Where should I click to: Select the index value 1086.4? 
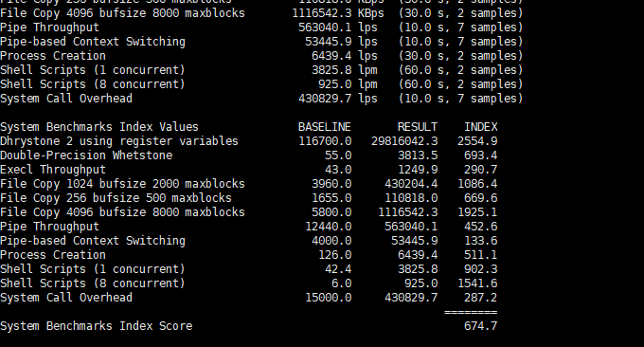coord(477,184)
